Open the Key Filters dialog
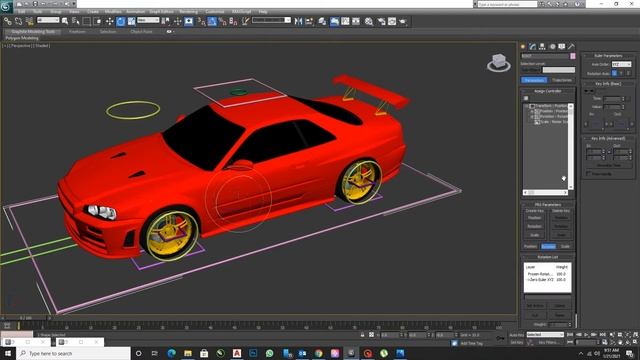640x360 pixels. point(548,342)
